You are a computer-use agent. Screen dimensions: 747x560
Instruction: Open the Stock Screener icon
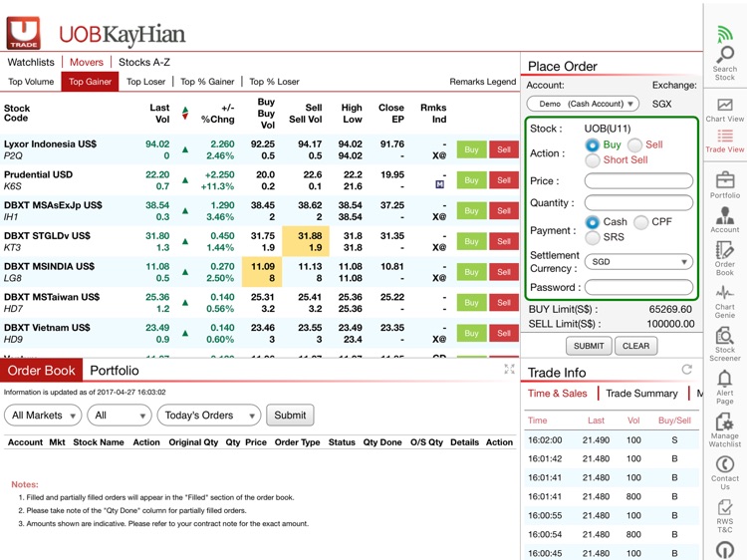(x=725, y=344)
